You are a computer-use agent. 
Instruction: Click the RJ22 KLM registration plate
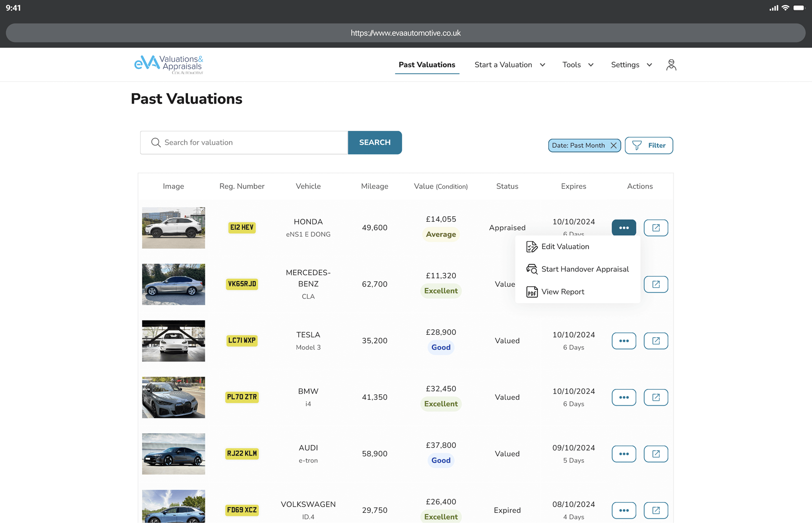242,453
